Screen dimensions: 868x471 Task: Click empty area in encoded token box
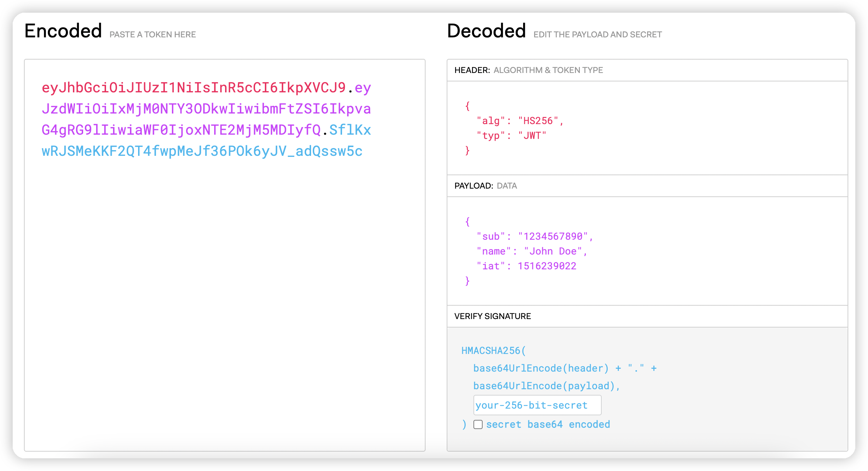[225, 300]
